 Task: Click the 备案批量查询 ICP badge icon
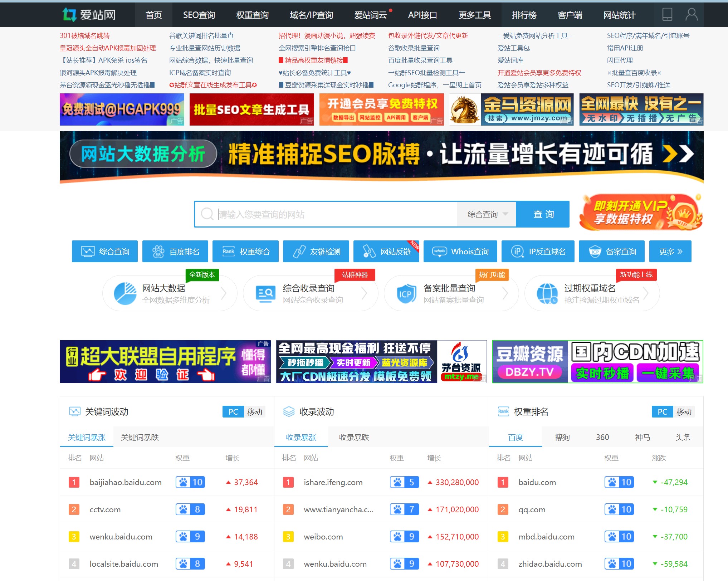(x=406, y=294)
